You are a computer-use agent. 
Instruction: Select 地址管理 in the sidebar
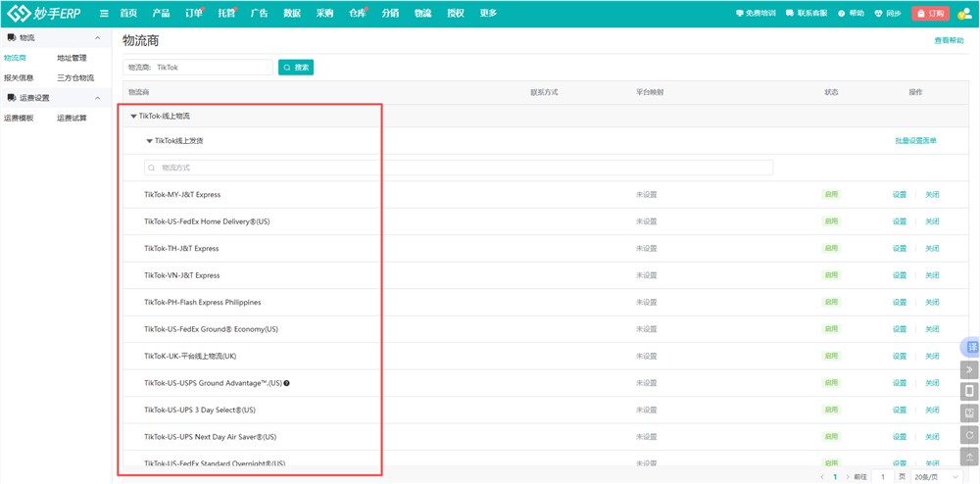point(72,58)
